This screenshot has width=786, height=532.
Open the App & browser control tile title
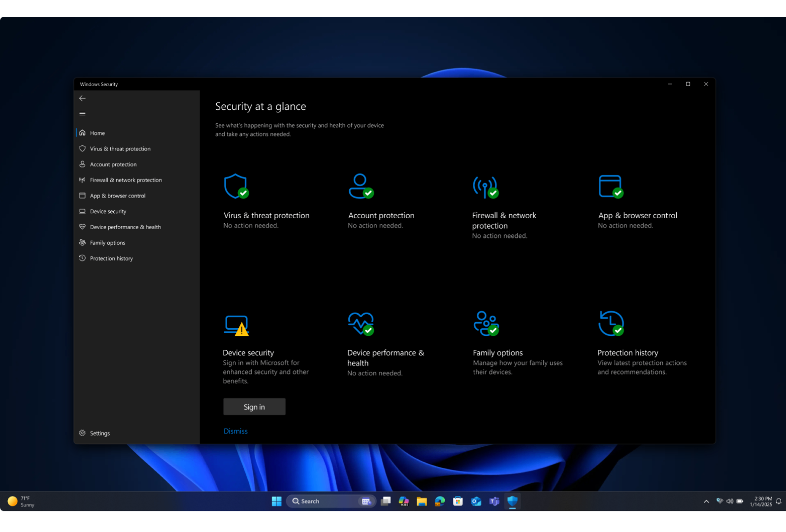coord(637,216)
